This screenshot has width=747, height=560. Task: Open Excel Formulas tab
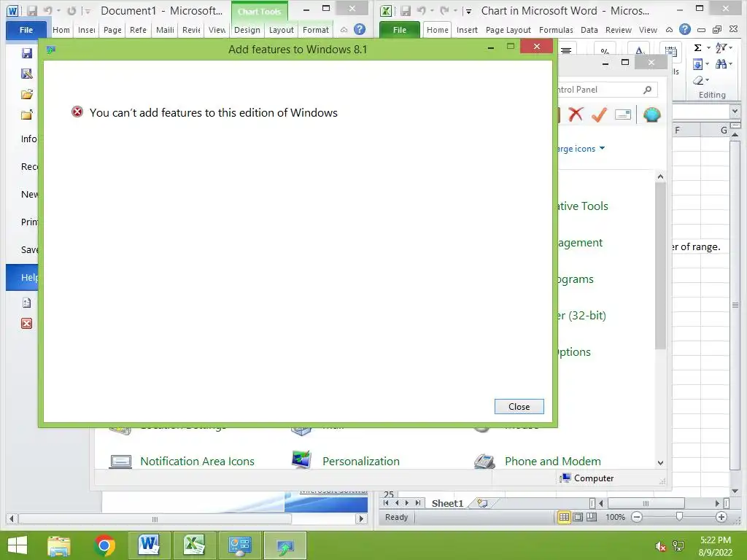tap(556, 29)
